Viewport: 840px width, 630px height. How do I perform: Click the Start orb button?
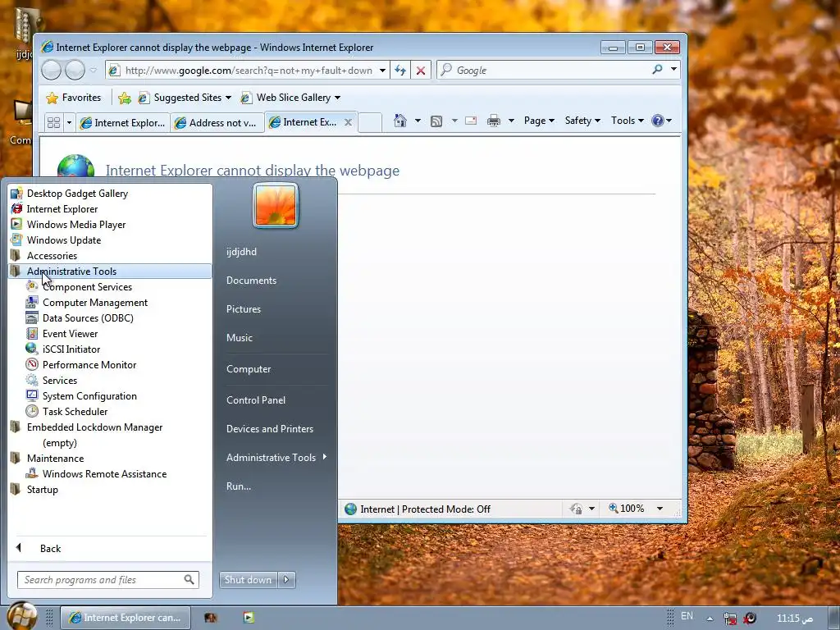(22, 616)
